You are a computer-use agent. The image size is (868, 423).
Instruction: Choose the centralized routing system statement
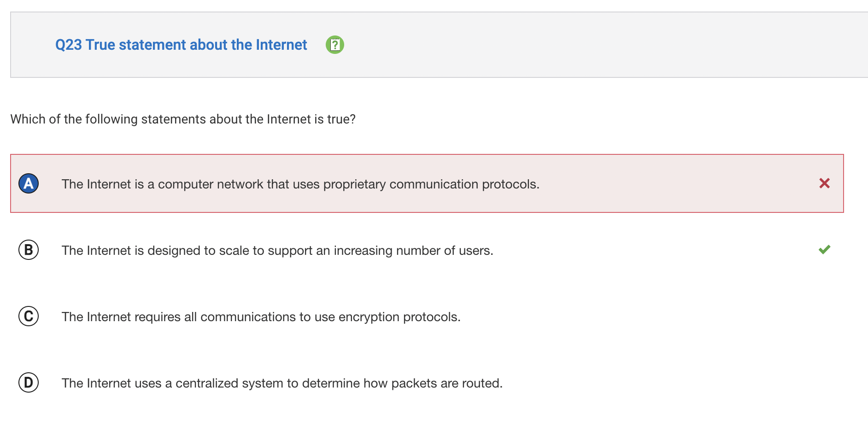282,383
